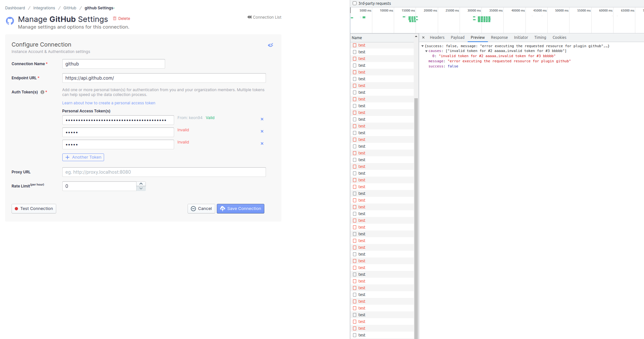Click the network request list scrollbar
The width and height of the screenshot is (644, 339).
416,218
